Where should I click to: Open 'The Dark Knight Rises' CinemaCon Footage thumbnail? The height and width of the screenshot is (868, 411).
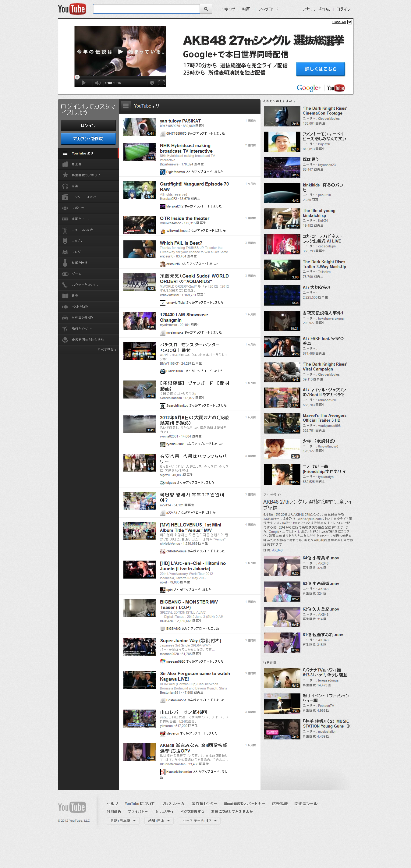(x=282, y=116)
